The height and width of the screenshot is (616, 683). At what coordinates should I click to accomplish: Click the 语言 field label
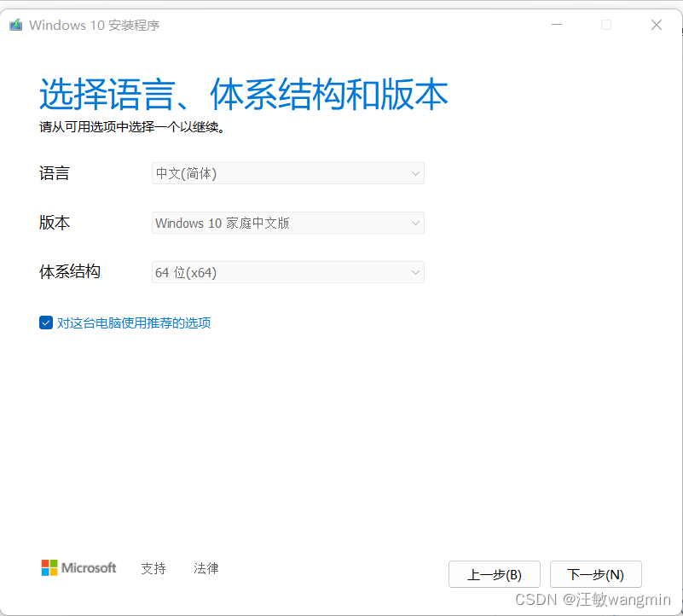pos(55,173)
